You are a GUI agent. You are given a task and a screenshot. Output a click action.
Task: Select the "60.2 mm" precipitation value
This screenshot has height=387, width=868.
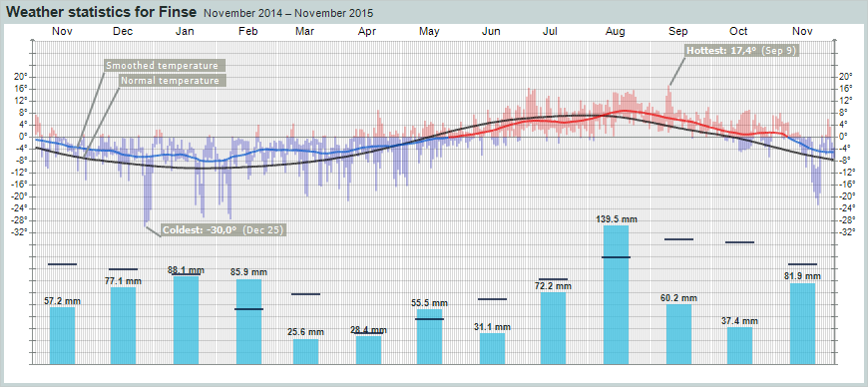coord(678,298)
